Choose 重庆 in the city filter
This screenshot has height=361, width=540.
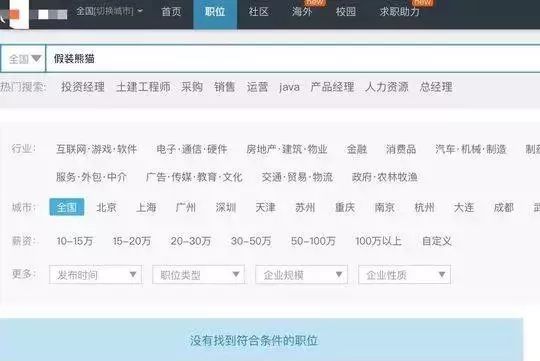click(345, 207)
